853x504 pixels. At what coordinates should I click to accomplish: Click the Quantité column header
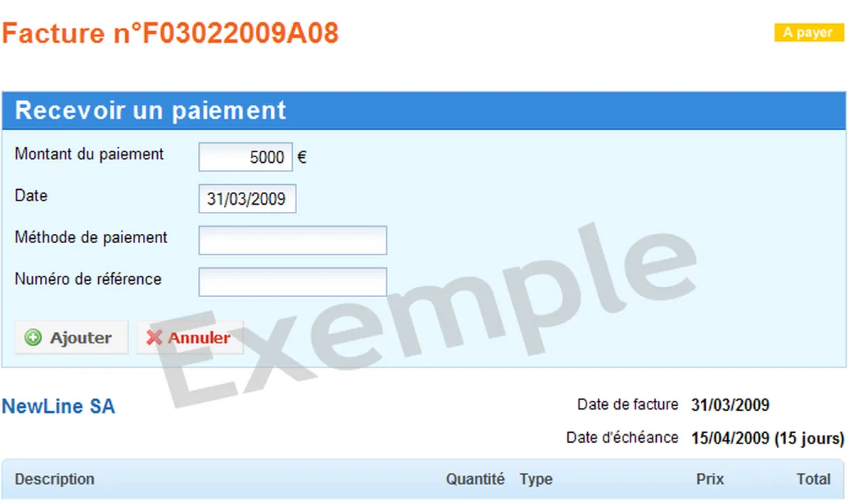[x=476, y=479]
